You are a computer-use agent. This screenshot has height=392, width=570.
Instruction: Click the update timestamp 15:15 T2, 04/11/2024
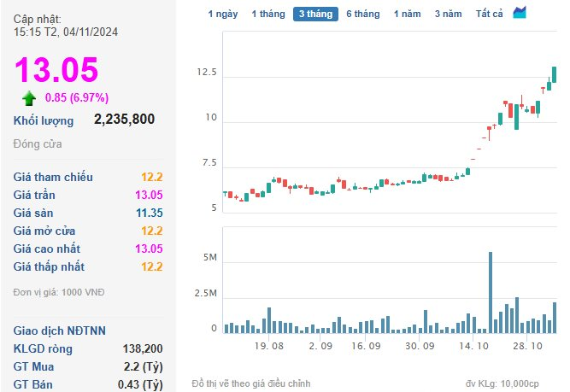tap(66, 32)
